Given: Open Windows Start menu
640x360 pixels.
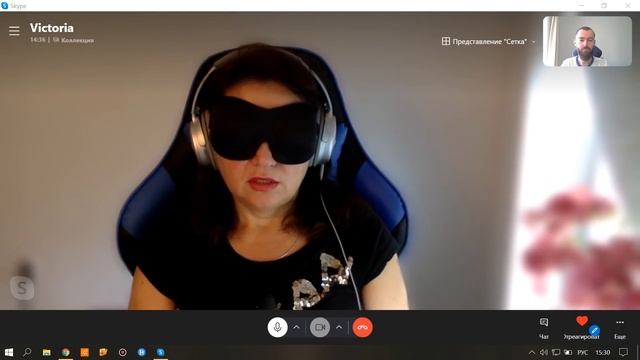Looking at the screenshot, I should point(9,352).
